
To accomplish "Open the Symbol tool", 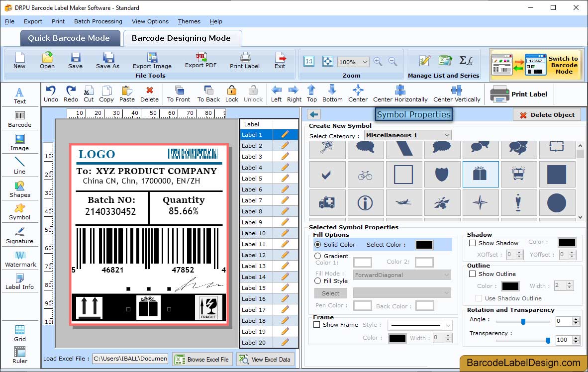I will [19, 212].
